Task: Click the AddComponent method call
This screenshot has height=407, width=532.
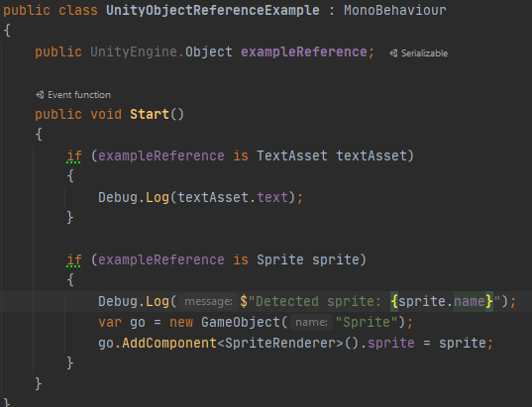Action: (x=169, y=343)
